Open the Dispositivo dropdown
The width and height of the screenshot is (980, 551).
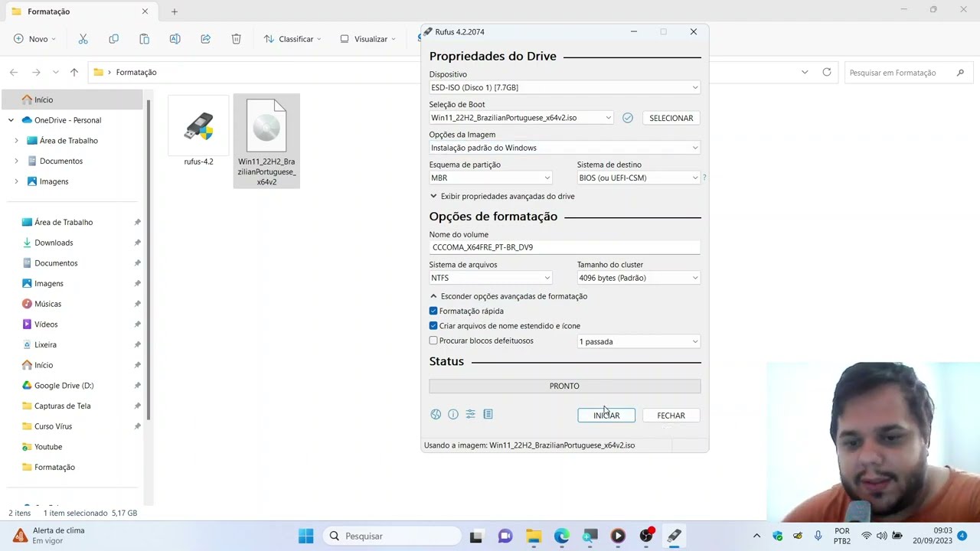click(x=564, y=87)
